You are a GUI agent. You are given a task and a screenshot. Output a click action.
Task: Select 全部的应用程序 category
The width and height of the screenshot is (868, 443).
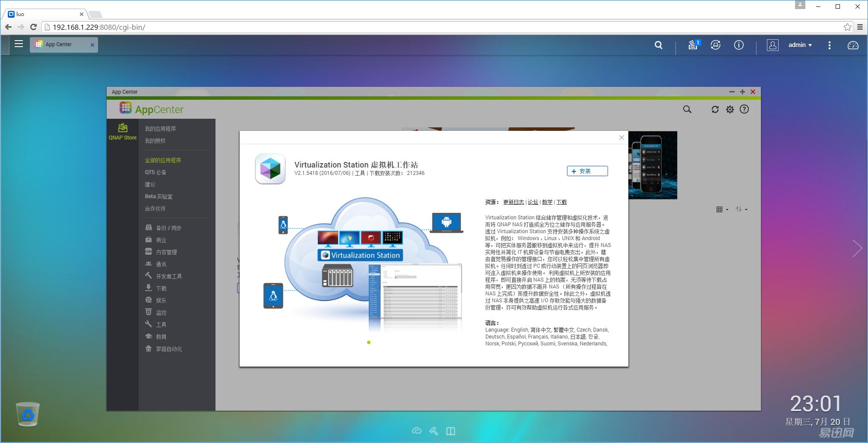[163, 160]
